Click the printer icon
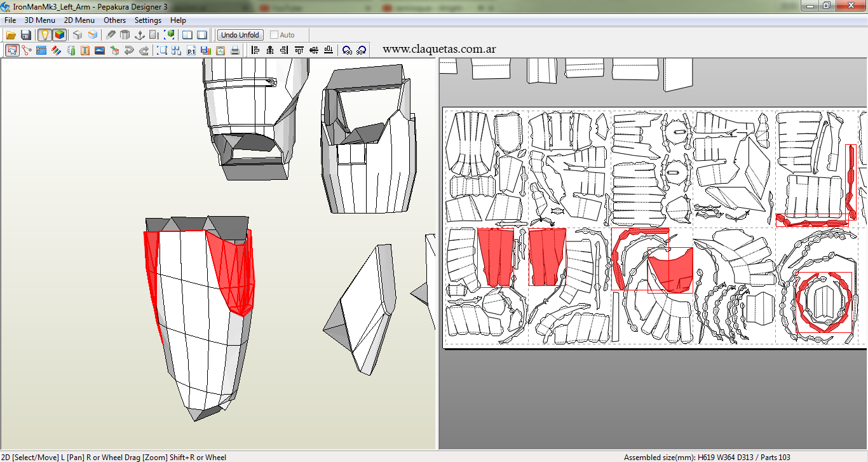 234,50
